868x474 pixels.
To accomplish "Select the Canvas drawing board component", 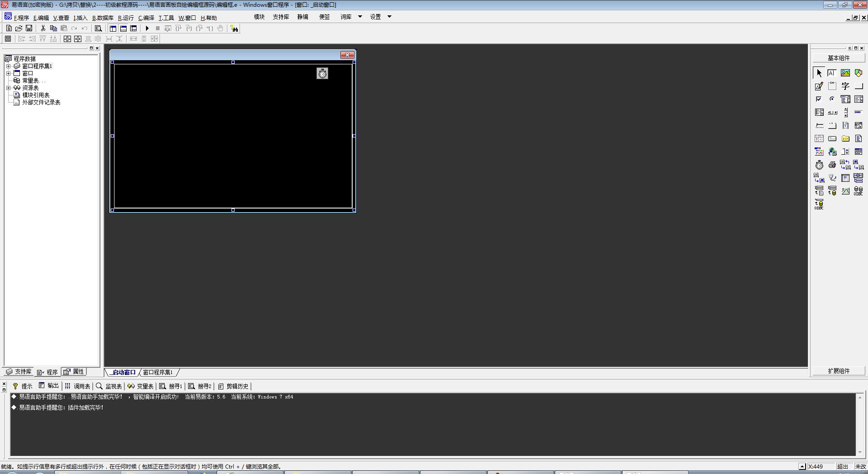I will coord(819,86).
